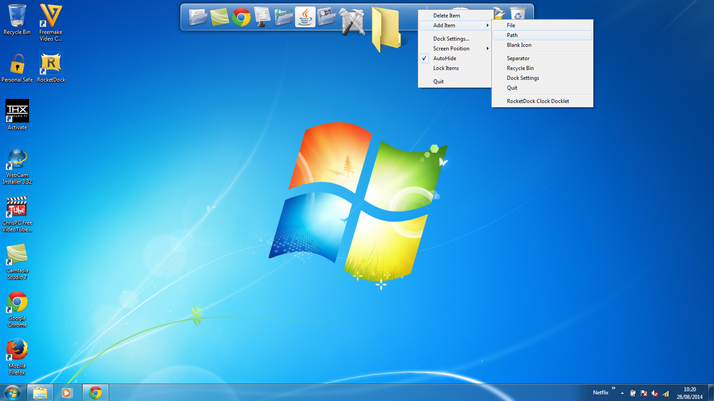
Task: Open the taskbar clock and date
Action: click(x=689, y=393)
